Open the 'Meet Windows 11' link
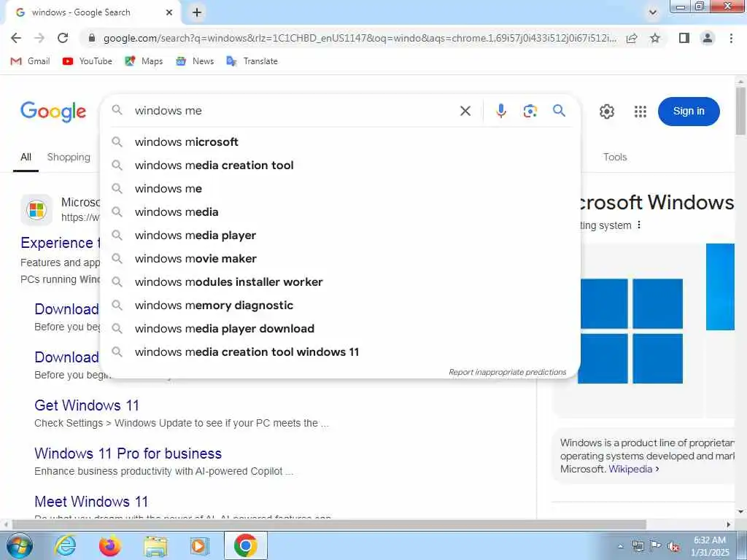The width and height of the screenshot is (747, 560). (91, 502)
